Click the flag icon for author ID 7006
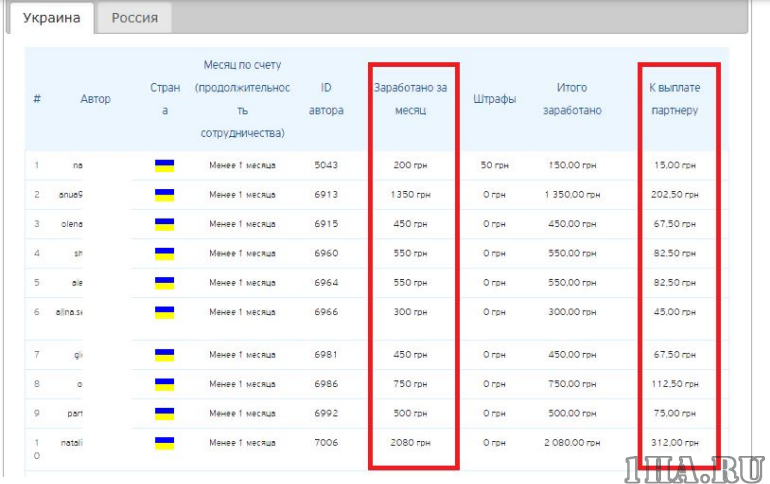This screenshot has height=484, width=770. pos(164,441)
